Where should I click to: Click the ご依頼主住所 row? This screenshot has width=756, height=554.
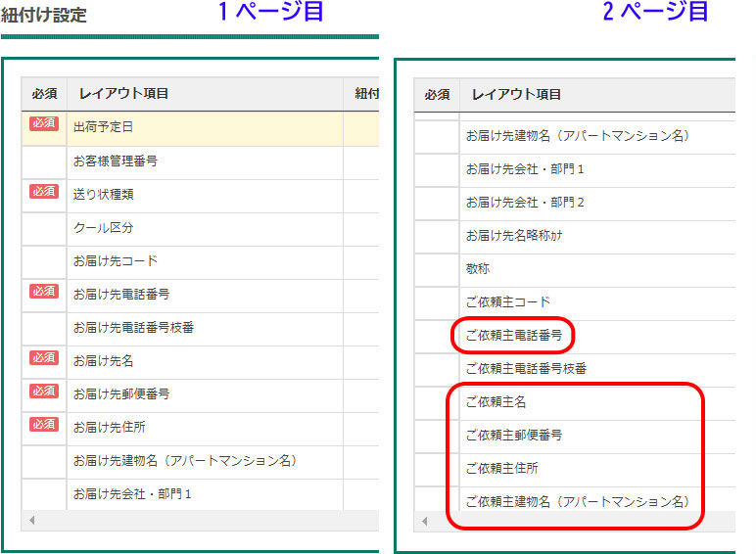(502, 469)
